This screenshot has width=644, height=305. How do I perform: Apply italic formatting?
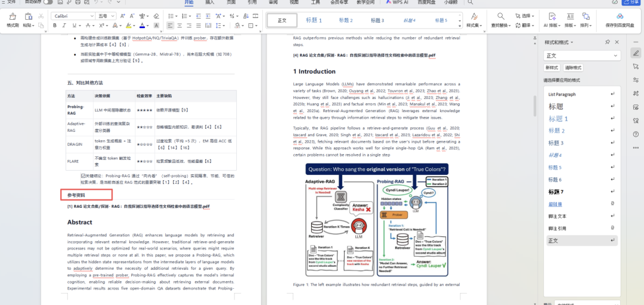coord(64,26)
